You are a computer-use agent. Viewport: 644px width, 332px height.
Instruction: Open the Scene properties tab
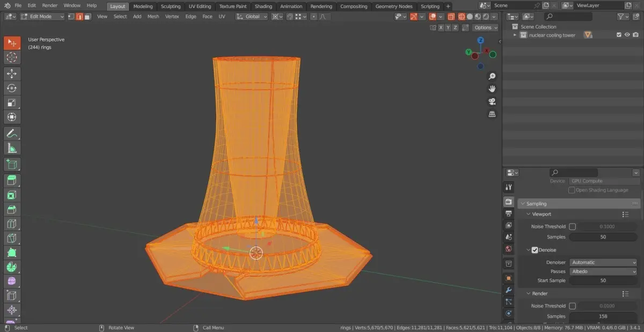509,237
